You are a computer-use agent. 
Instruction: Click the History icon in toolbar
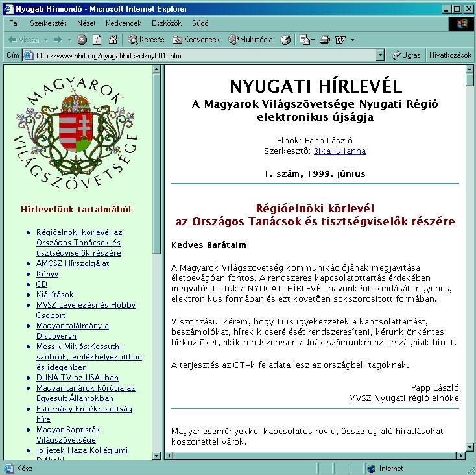[285, 40]
